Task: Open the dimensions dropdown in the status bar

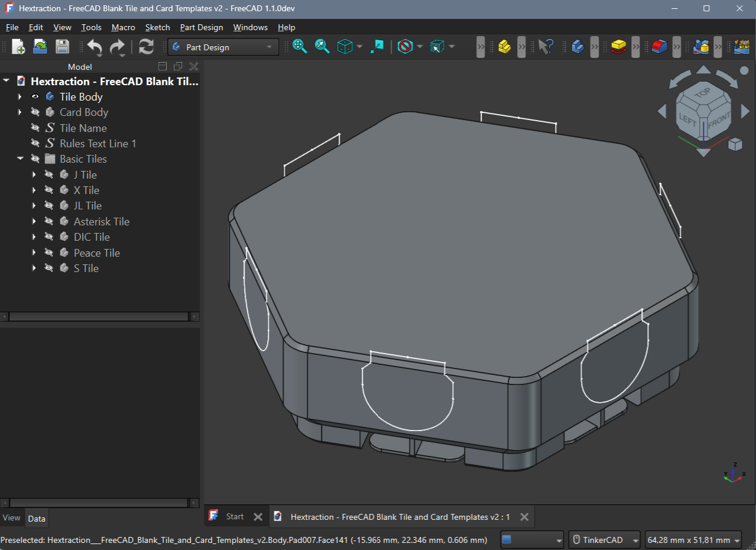Action: click(x=693, y=540)
